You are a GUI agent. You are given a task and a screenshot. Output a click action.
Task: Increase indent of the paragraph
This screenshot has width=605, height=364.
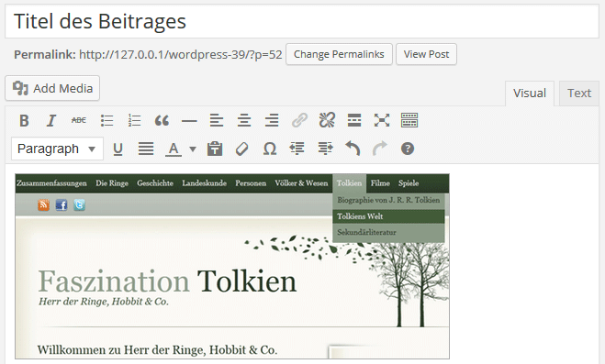coord(325,149)
